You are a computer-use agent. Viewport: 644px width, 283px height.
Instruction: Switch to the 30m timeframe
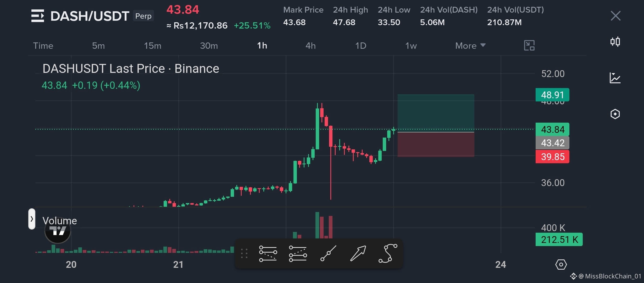point(209,46)
